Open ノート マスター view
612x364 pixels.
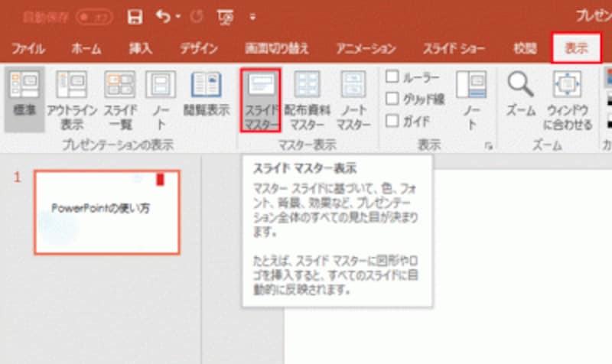point(353,100)
